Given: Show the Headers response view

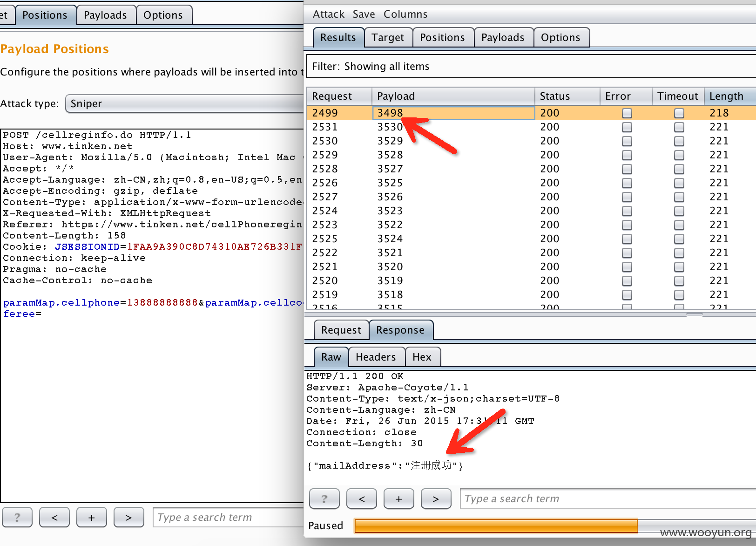Looking at the screenshot, I should pos(376,357).
